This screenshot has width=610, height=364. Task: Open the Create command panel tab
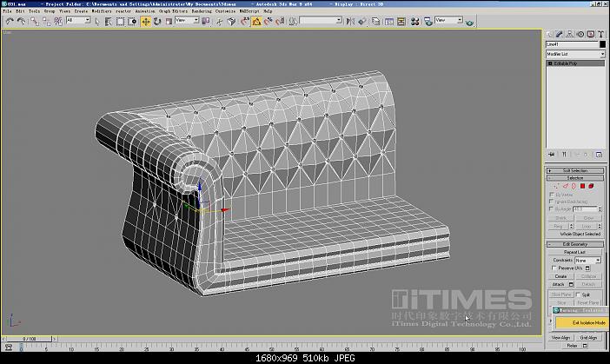551,33
